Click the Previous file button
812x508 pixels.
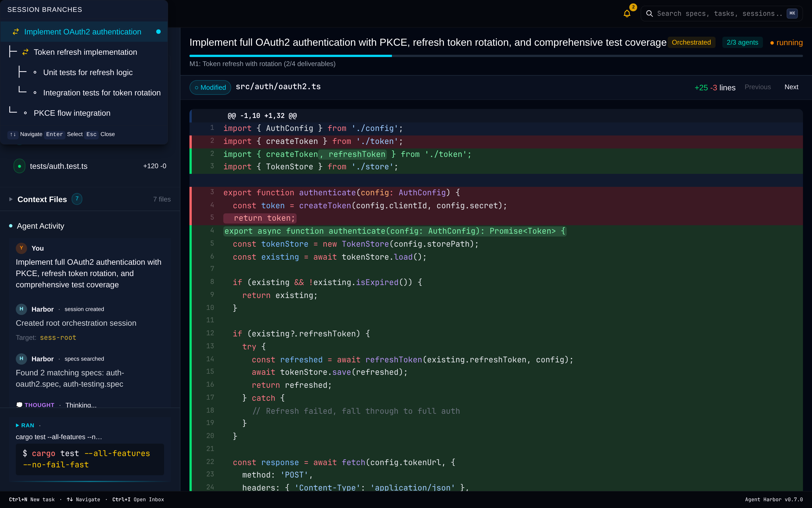(x=758, y=87)
